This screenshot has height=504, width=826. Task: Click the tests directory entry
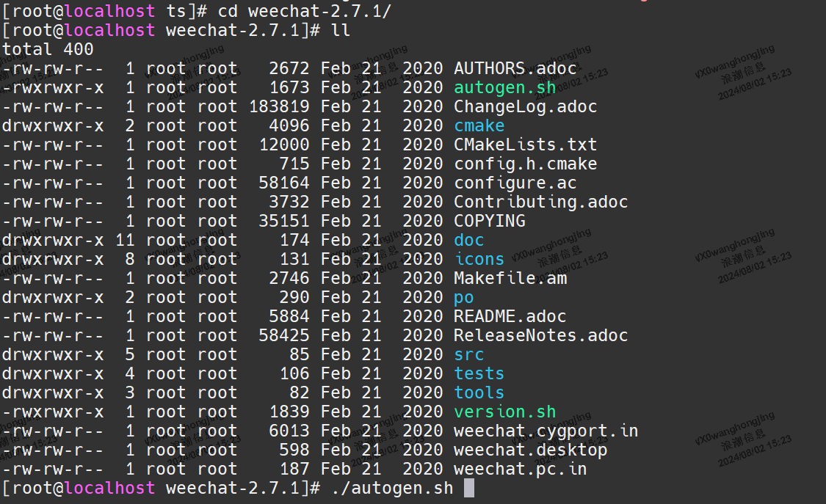[x=479, y=373]
